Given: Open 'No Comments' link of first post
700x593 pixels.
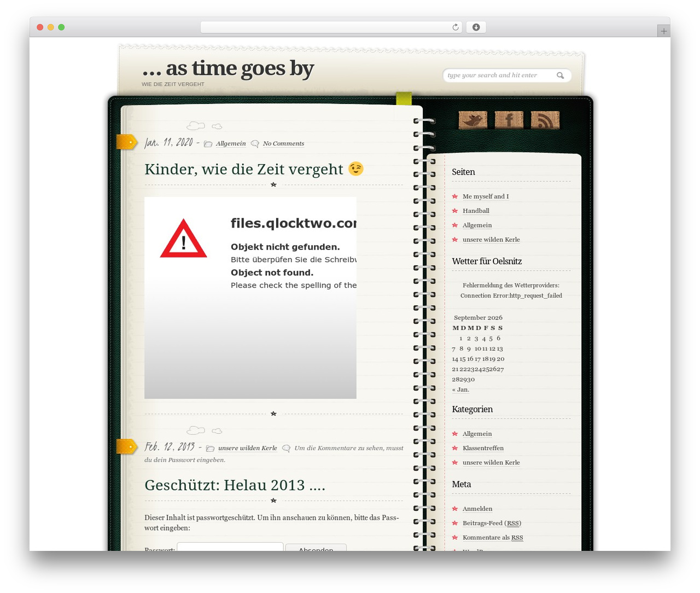Looking at the screenshot, I should click(283, 144).
